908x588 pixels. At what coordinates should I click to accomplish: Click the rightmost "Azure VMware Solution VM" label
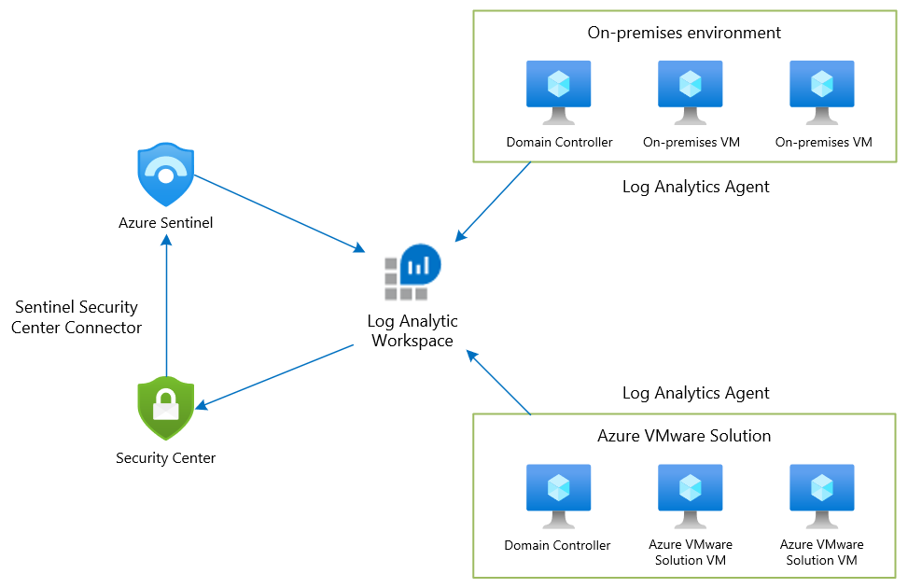tap(822, 553)
